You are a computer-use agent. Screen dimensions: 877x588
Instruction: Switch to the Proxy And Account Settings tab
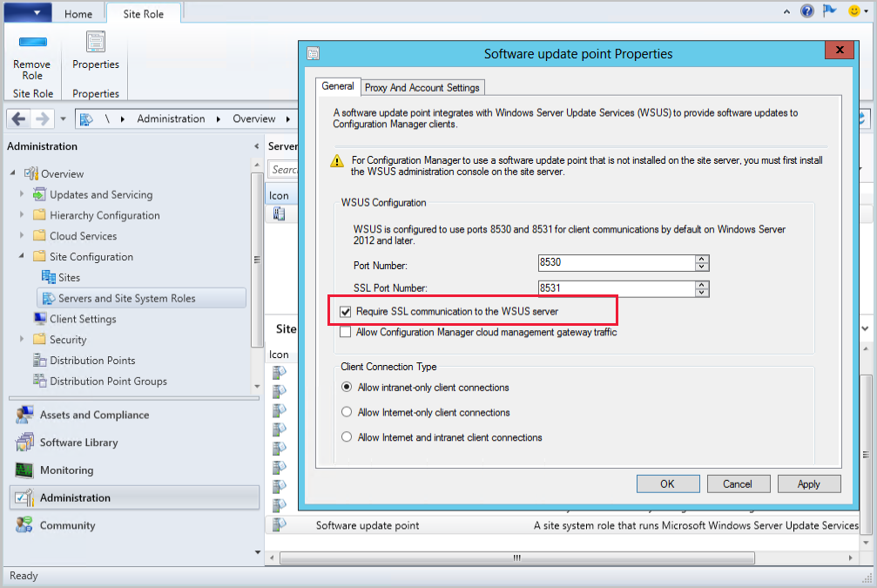(x=422, y=87)
